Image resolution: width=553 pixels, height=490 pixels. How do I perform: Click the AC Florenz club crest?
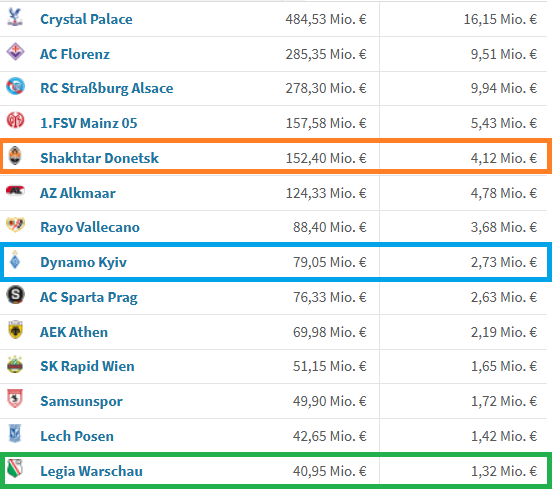[15, 52]
